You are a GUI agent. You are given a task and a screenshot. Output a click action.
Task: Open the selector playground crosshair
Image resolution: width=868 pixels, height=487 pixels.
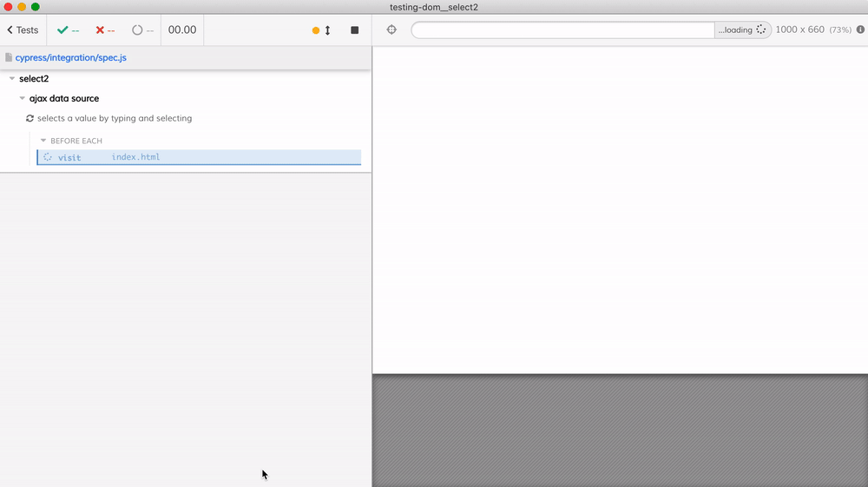coord(391,30)
